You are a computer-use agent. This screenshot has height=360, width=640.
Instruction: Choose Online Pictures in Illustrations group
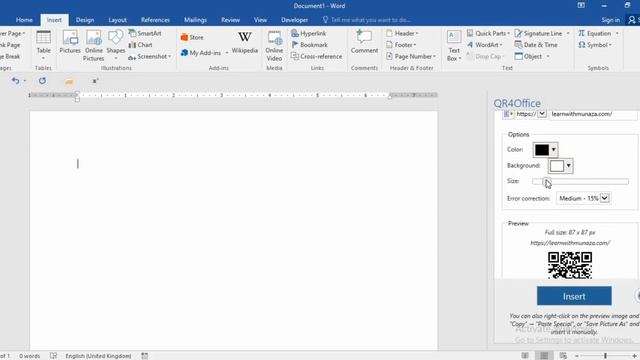pyautogui.click(x=93, y=46)
